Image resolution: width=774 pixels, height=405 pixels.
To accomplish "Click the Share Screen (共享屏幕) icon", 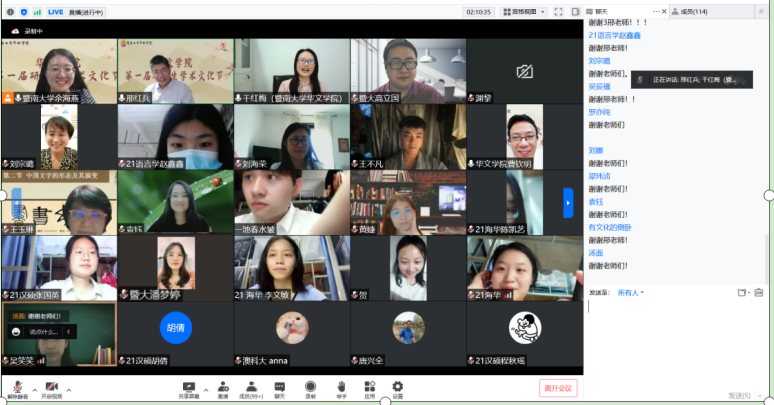I will (x=188, y=388).
